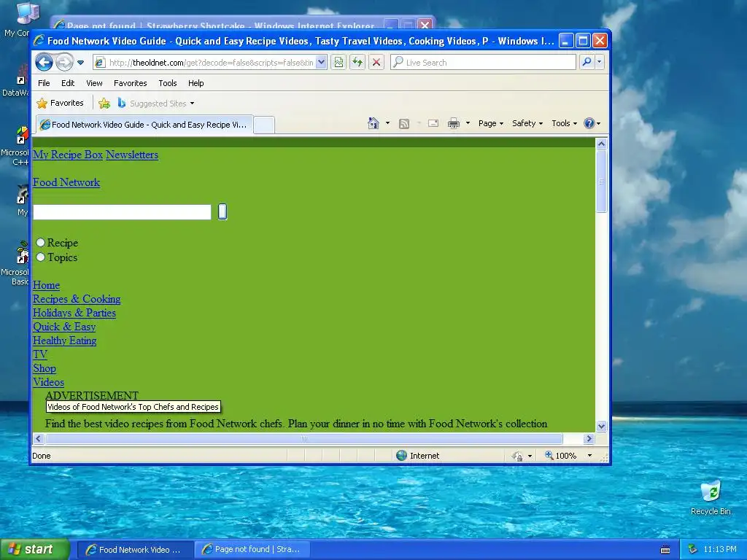Open the Page command menu
The width and height of the screenshot is (747, 560).
491,123
